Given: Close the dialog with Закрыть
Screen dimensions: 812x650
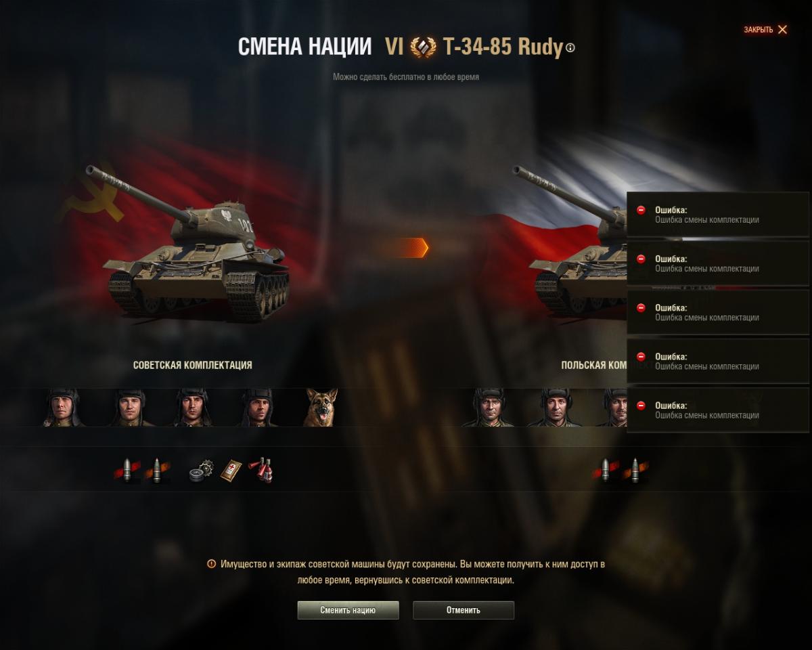Looking at the screenshot, I should coord(765,30).
